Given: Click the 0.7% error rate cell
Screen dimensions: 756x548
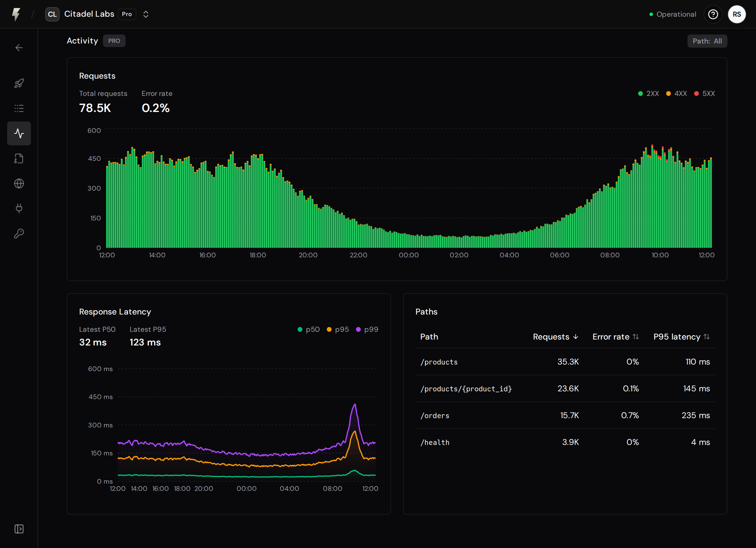Looking at the screenshot, I should coord(630,415).
